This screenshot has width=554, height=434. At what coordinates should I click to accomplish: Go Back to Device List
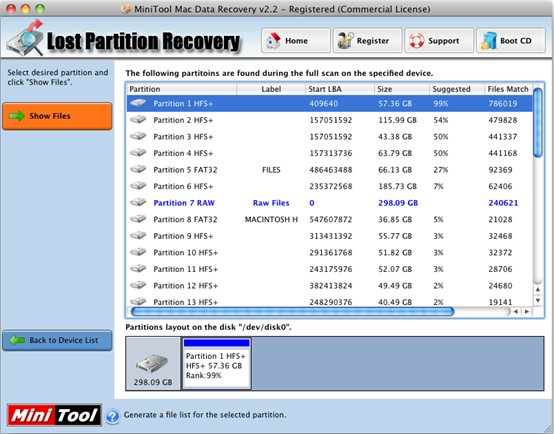[x=57, y=340]
